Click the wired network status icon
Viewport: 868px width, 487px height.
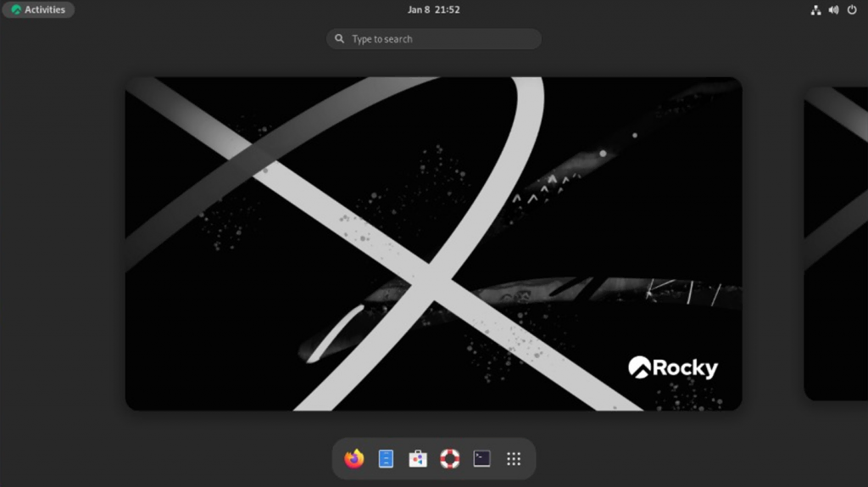coord(815,10)
